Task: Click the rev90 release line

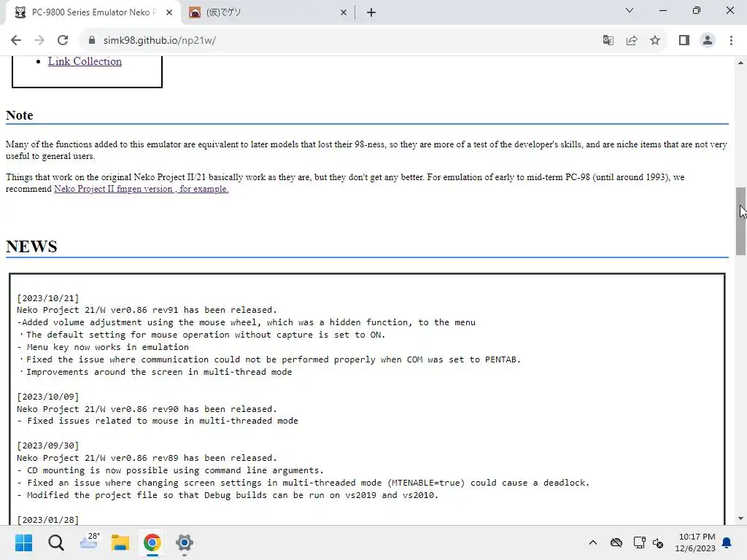Action: pyautogui.click(x=147, y=409)
